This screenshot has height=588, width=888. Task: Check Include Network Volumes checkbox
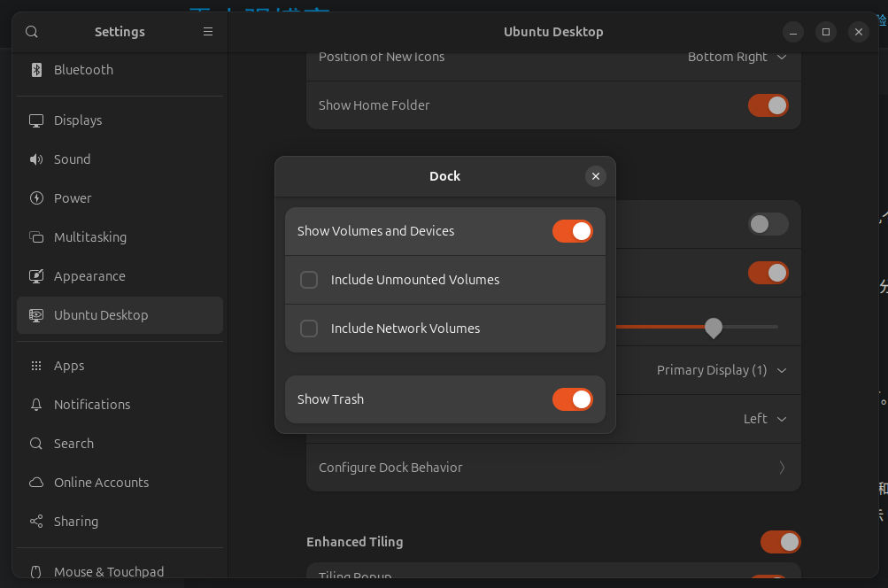[x=309, y=329]
